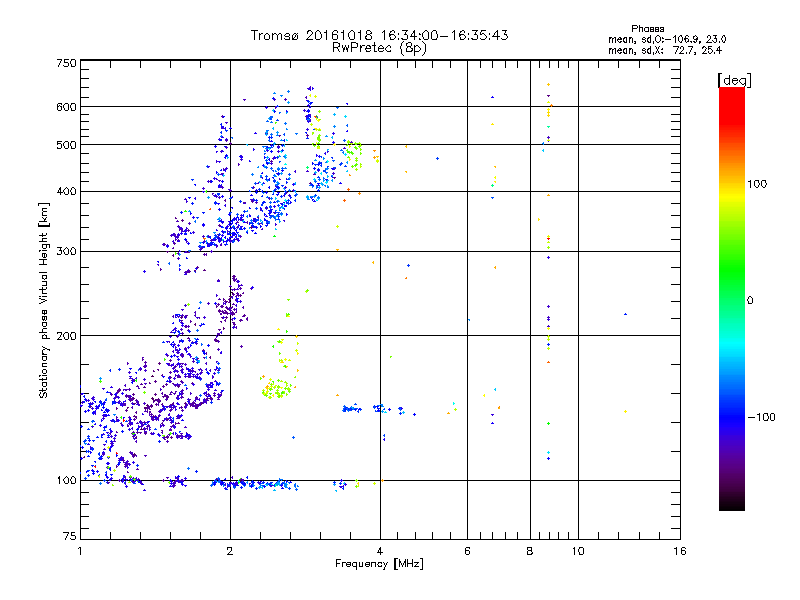Click the y-axis label '600'
This screenshot has height=600, width=800.
67,107
